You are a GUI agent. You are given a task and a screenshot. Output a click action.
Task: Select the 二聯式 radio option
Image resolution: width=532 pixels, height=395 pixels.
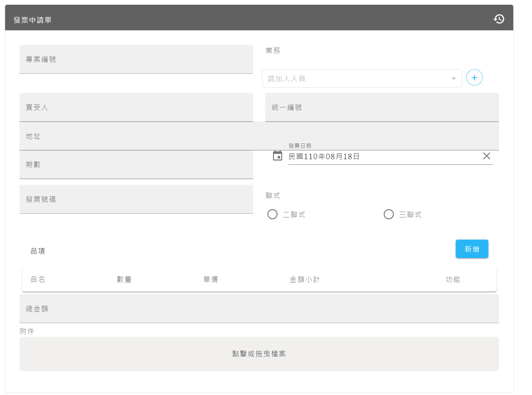[x=272, y=214]
